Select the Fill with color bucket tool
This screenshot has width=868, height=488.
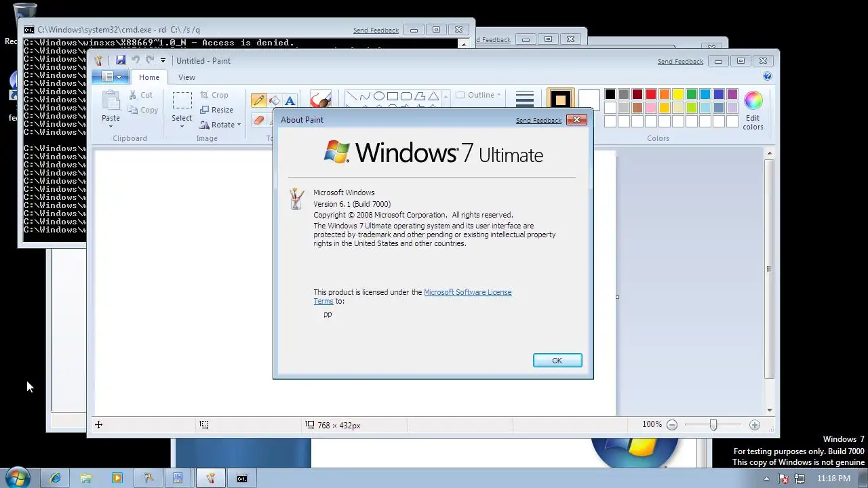[274, 100]
